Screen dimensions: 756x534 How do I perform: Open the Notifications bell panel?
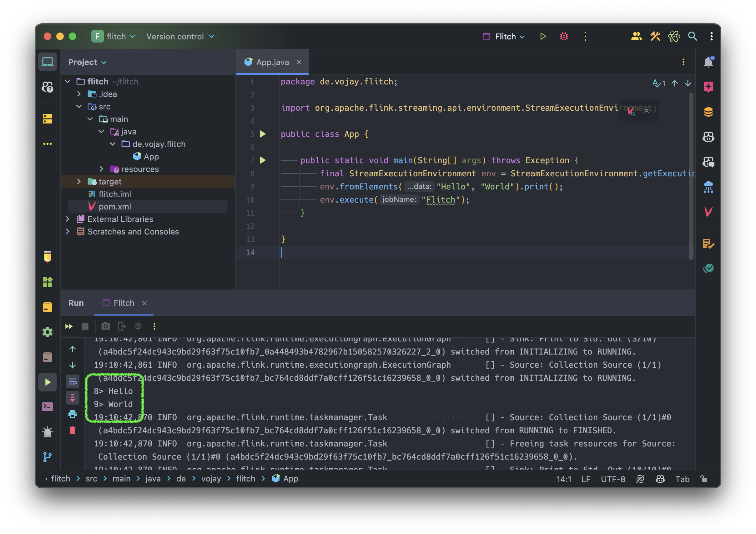tap(708, 62)
